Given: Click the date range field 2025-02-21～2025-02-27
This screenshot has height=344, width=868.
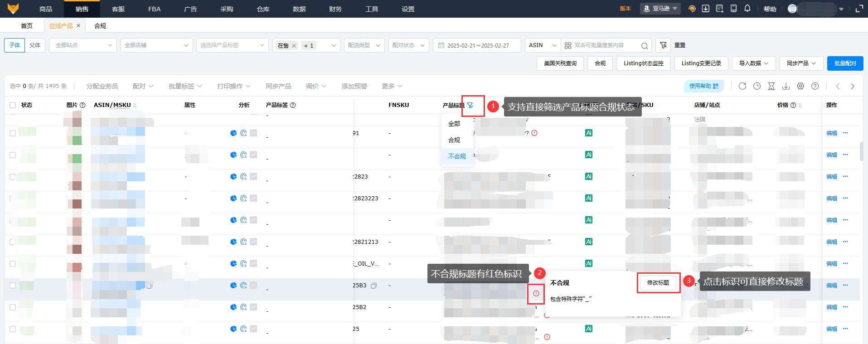Looking at the screenshot, I should click(477, 45).
